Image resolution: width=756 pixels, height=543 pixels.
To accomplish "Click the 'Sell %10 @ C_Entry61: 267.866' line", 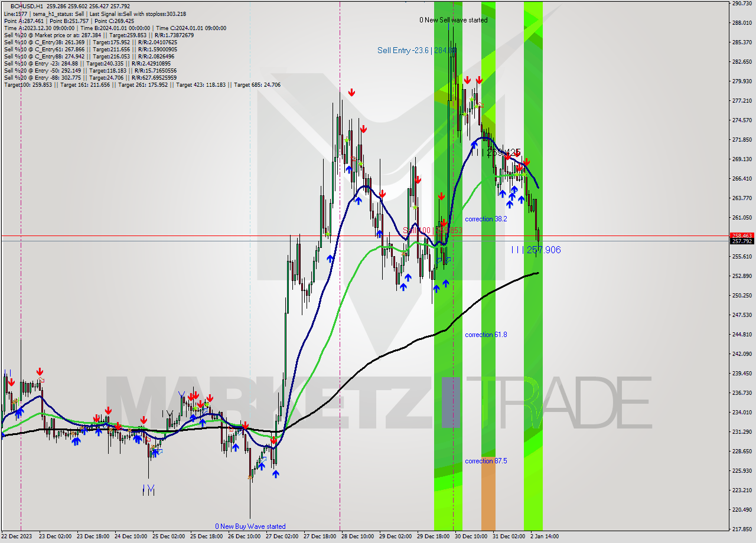I will click(x=90, y=50).
